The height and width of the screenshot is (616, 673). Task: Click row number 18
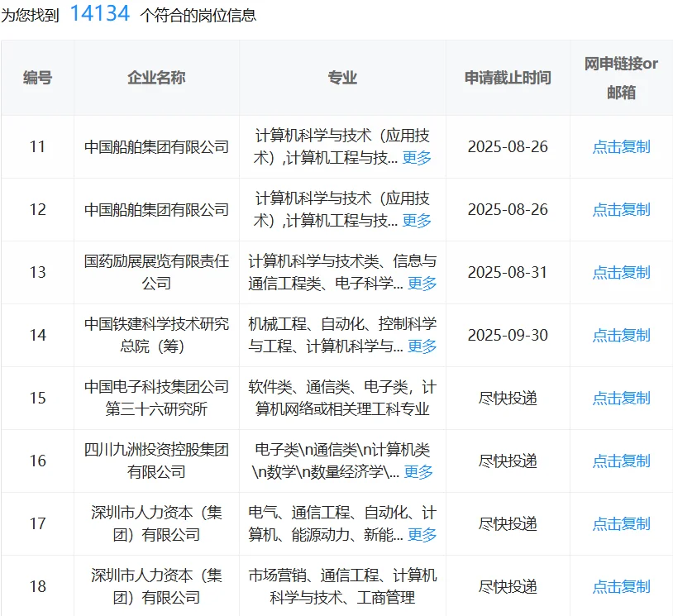(37, 586)
